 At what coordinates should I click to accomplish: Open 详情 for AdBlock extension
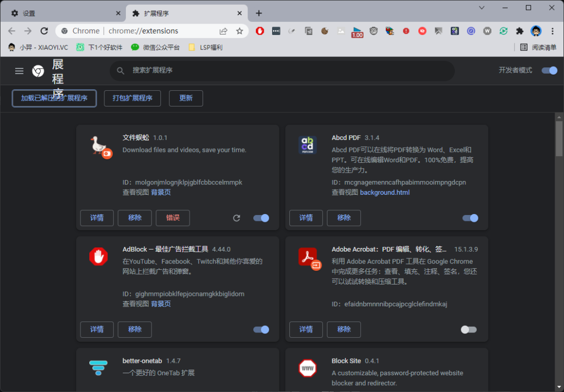click(x=97, y=329)
